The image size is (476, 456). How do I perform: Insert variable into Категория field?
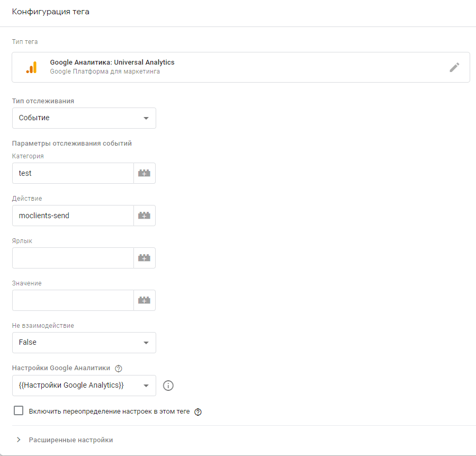144,173
